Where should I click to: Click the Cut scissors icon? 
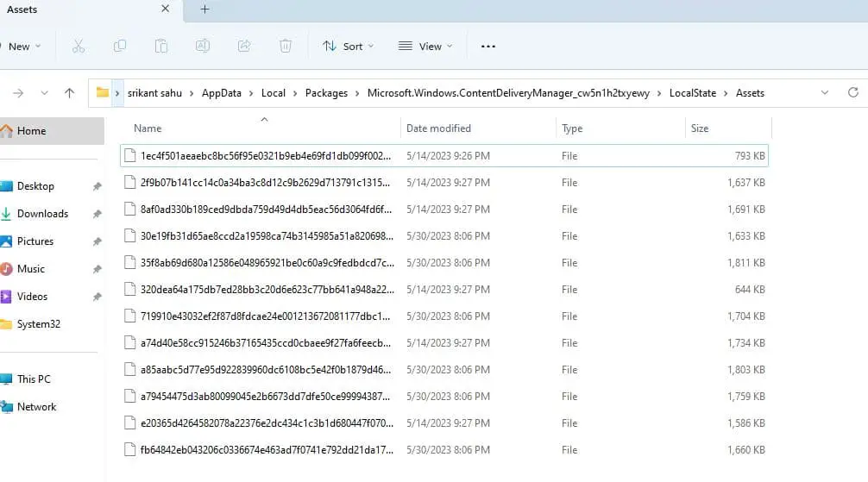pos(79,47)
